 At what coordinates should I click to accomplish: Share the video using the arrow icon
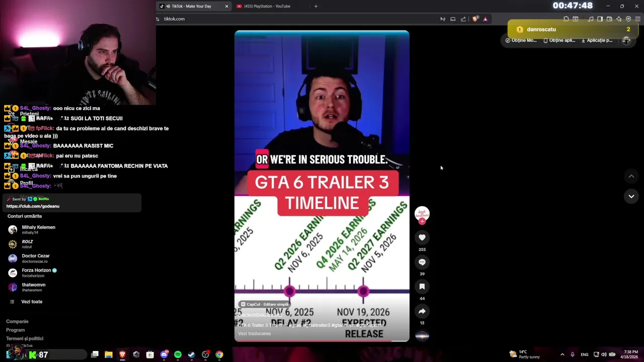[x=422, y=311]
